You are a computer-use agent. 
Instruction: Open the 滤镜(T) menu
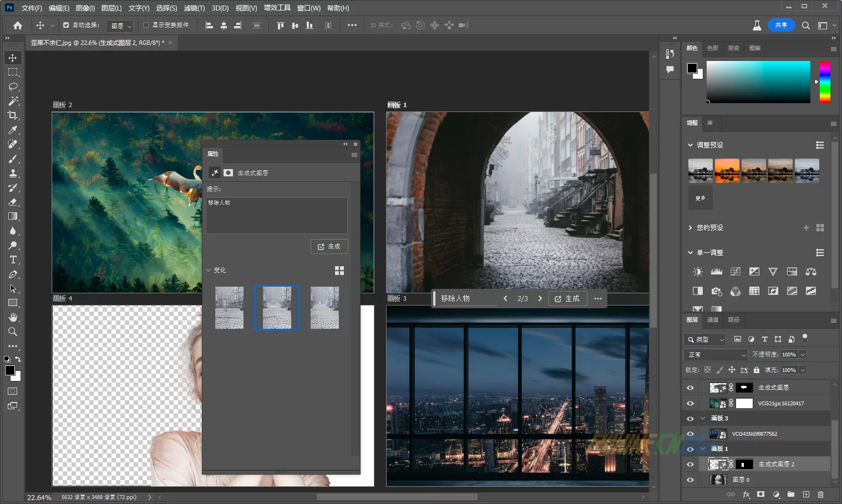[194, 8]
